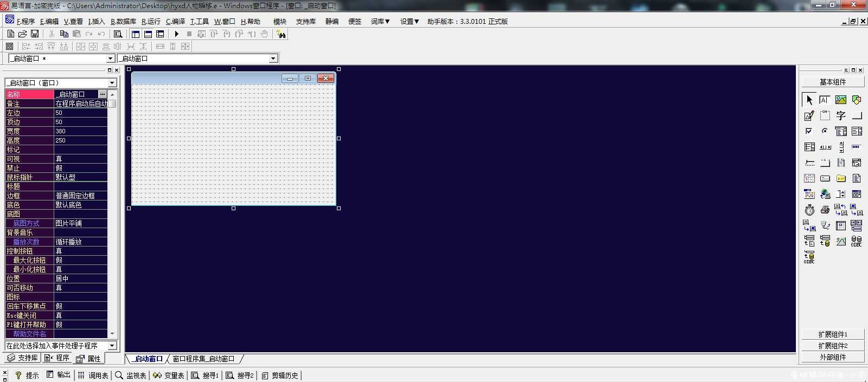
Task: Click the 扩展组件1 button
Action: point(833,334)
